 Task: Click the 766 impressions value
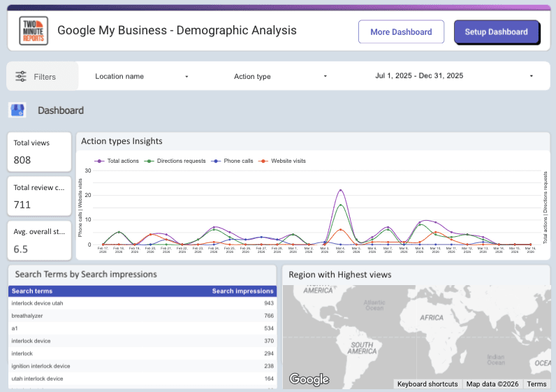click(269, 316)
